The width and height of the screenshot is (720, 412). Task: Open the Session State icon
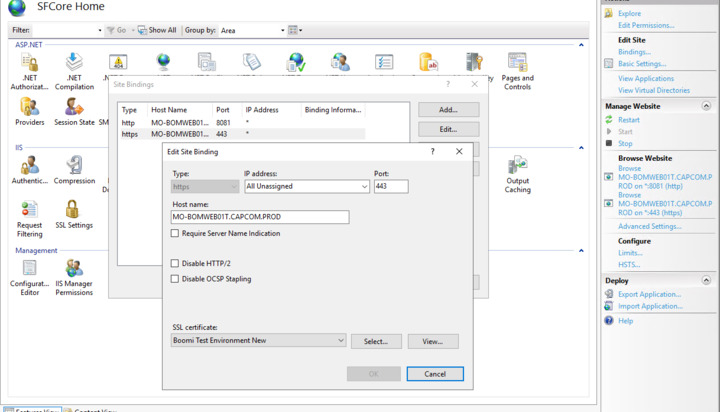tap(74, 109)
